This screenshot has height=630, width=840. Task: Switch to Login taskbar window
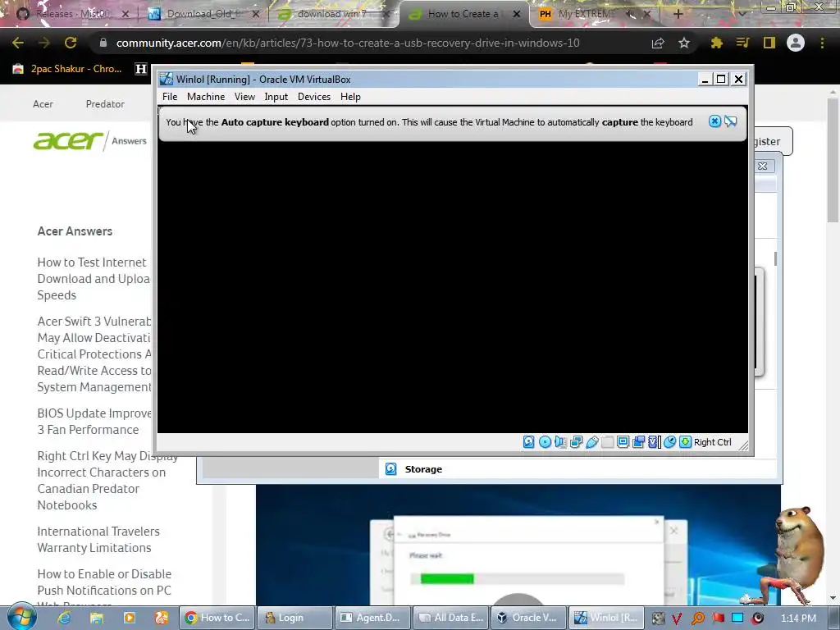(x=294, y=618)
